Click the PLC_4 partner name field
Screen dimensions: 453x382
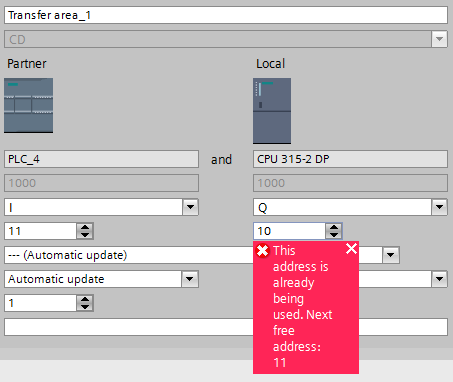coord(101,159)
